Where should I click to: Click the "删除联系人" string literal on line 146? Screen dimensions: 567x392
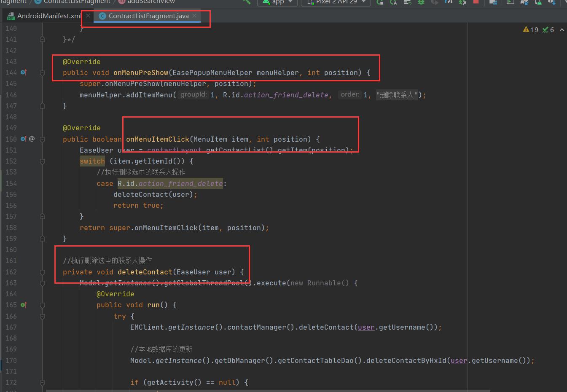(397, 95)
